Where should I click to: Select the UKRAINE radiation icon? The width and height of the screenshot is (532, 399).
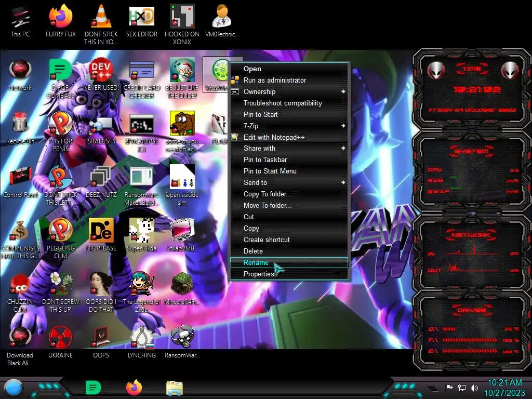tap(60, 342)
